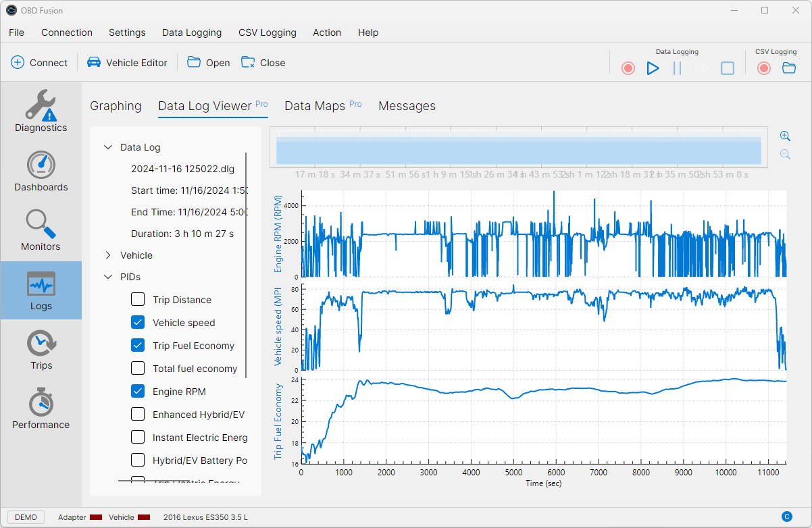Click the DEMO status bar indicator
Image resolution: width=812 pixels, height=528 pixels.
26,517
